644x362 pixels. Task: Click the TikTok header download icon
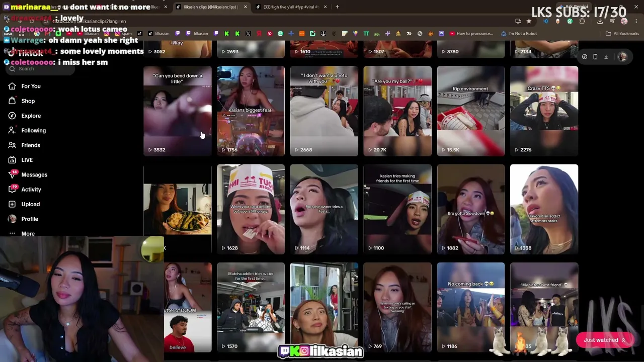click(x=606, y=57)
